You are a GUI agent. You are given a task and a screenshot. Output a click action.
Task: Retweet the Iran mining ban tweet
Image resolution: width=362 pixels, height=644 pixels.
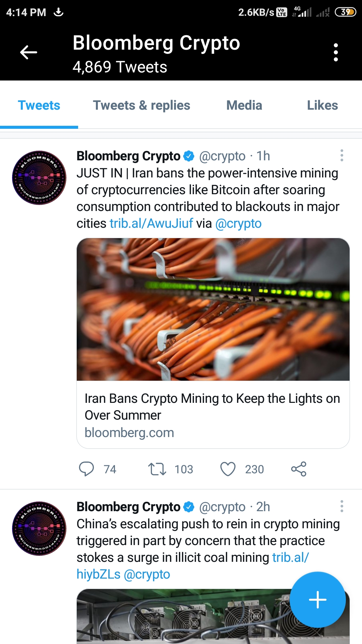[x=157, y=469]
